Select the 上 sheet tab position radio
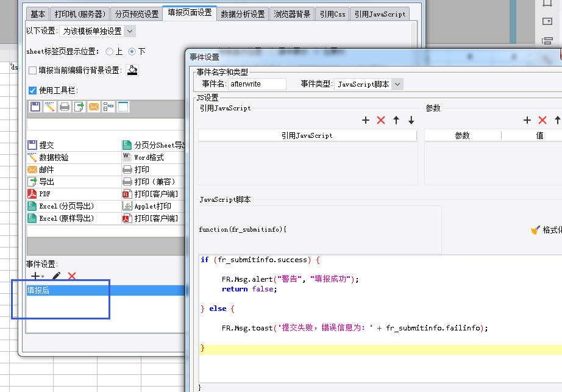This screenshot has width=562, height=392. [109, 52]
